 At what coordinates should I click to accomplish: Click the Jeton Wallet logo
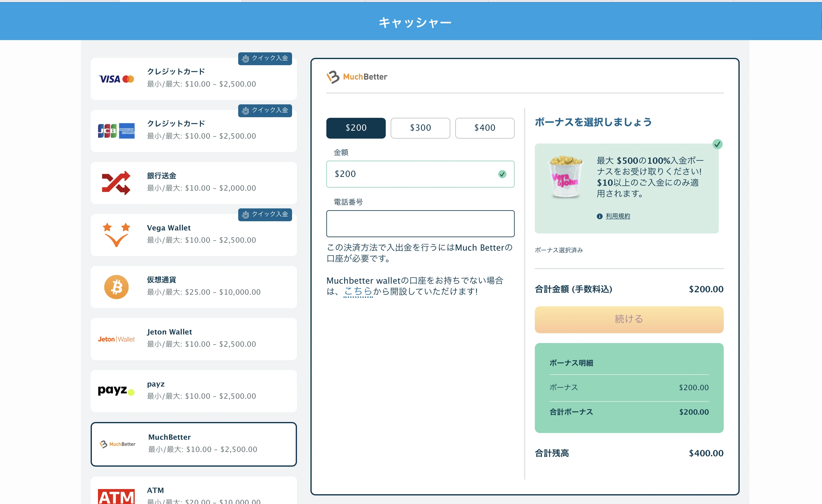(116, 339)
